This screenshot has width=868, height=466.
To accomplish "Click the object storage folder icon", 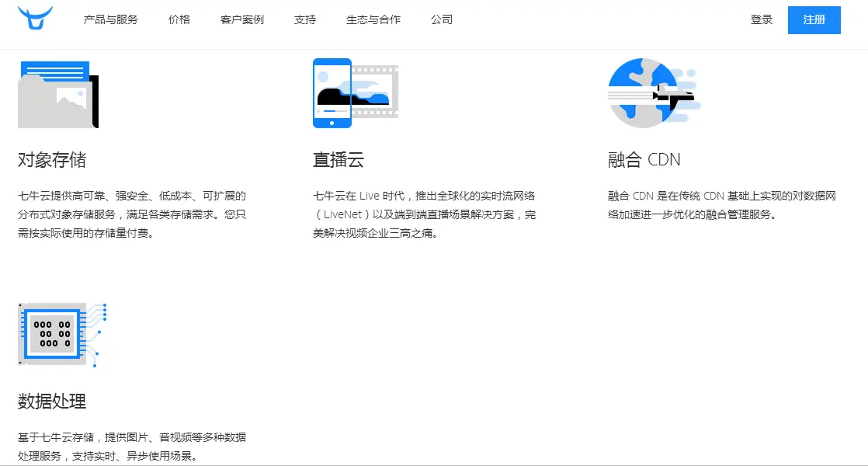I will pyautogui.click(x=58, y=94).
